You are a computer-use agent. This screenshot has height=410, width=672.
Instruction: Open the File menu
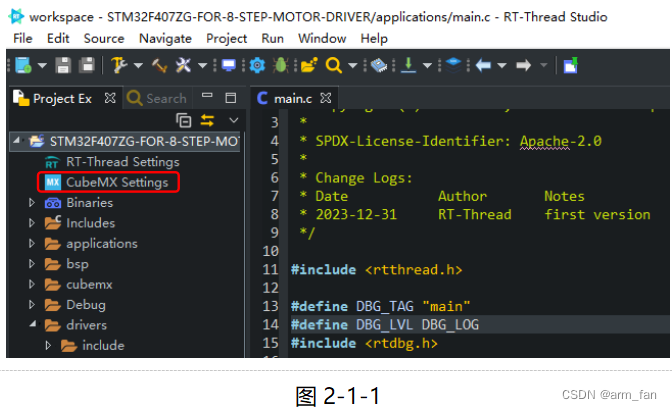point(23,39)
